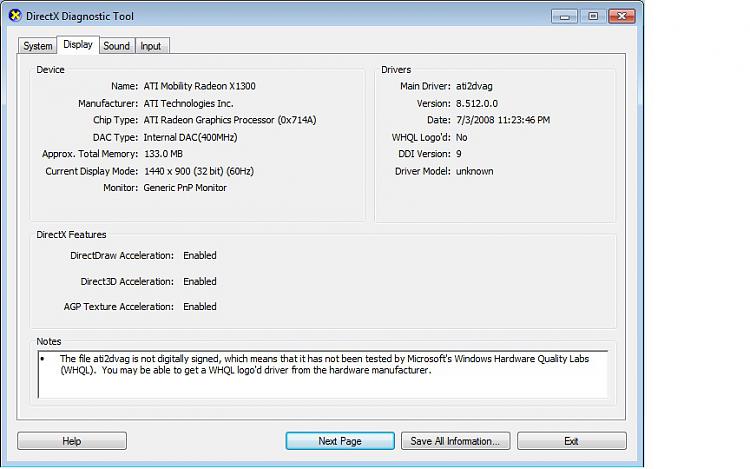Click the Exit button
Image resolution: width=750 pixels, height=469 pixels.
pos(572,441)
